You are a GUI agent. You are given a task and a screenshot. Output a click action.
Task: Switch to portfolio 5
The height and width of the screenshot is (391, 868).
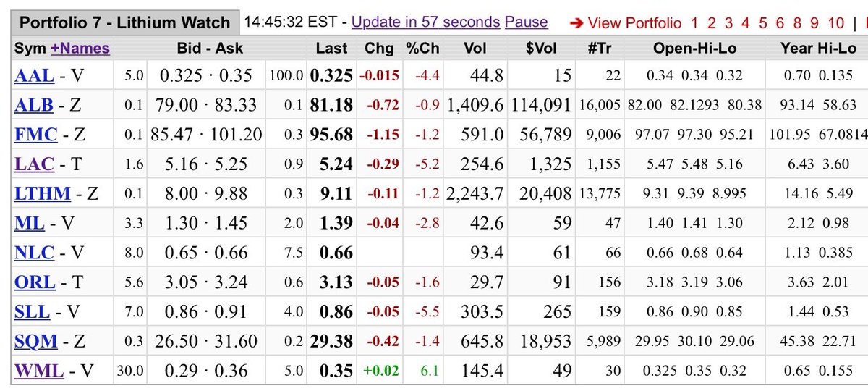[x=763, y=23]
